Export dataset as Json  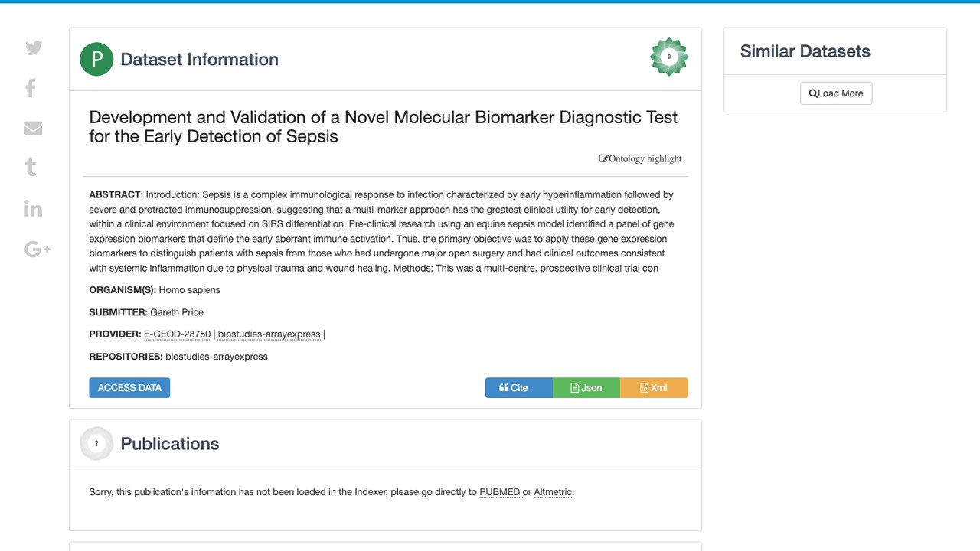(586, 388)
